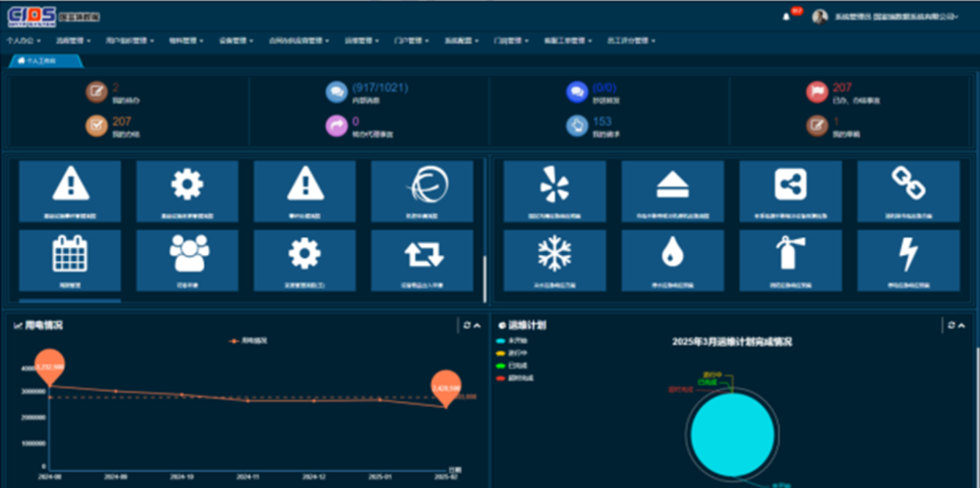Open the share icon tile
Image resolution: width=980 pixels, height=488 pixels.
[x=790, y=191]
